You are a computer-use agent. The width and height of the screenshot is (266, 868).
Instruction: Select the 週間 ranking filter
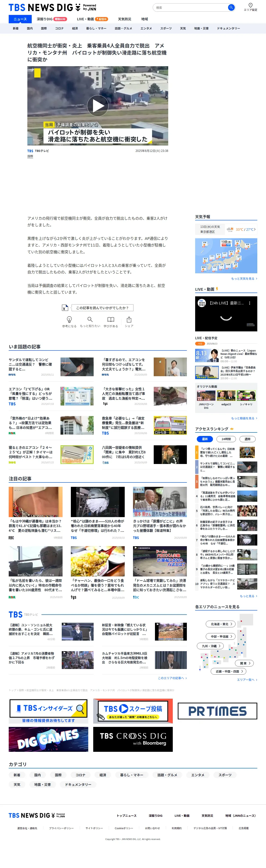[248, 439]
